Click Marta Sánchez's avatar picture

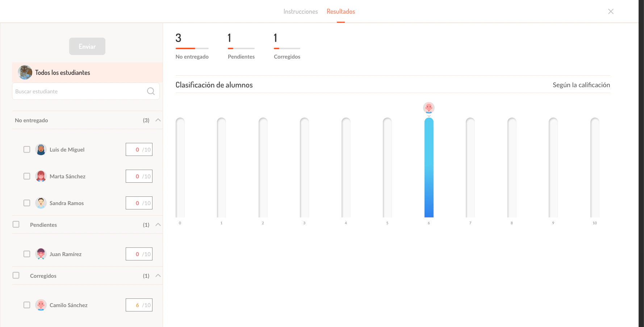41,176
